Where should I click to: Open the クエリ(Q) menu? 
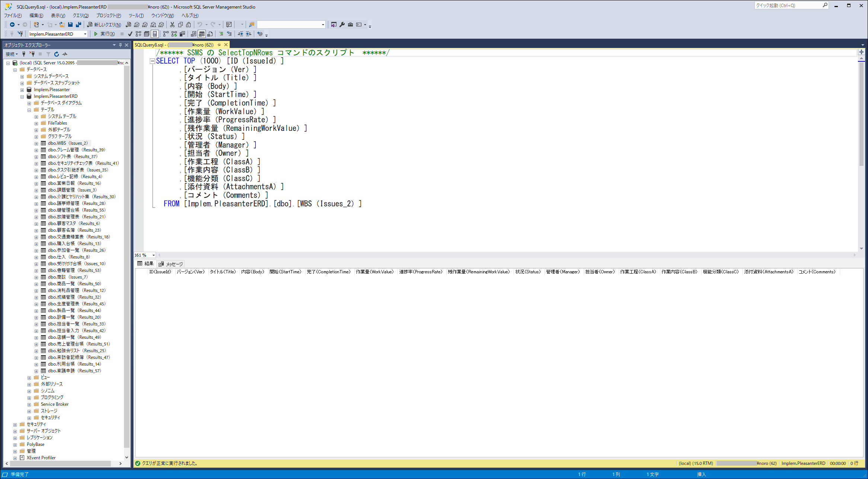tap(80, 15)
